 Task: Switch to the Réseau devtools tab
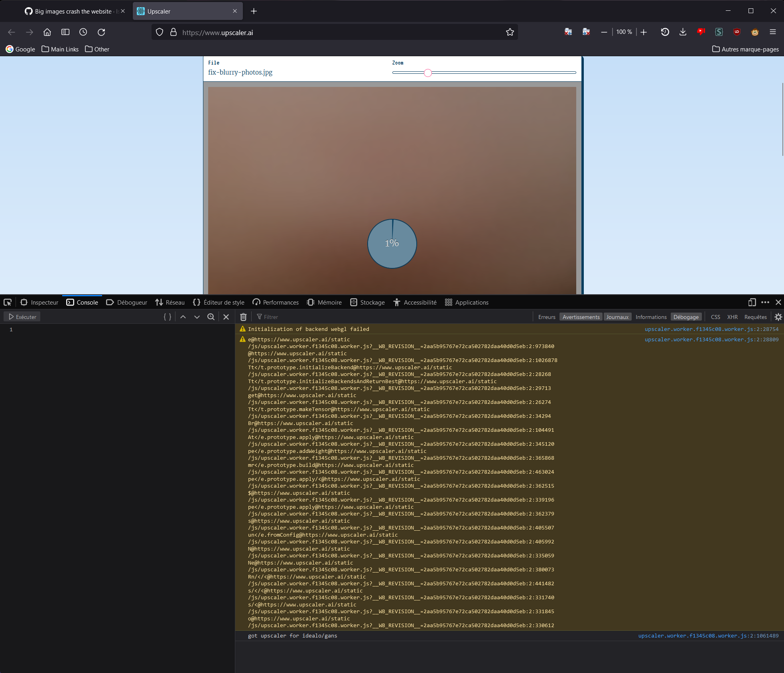170,302
